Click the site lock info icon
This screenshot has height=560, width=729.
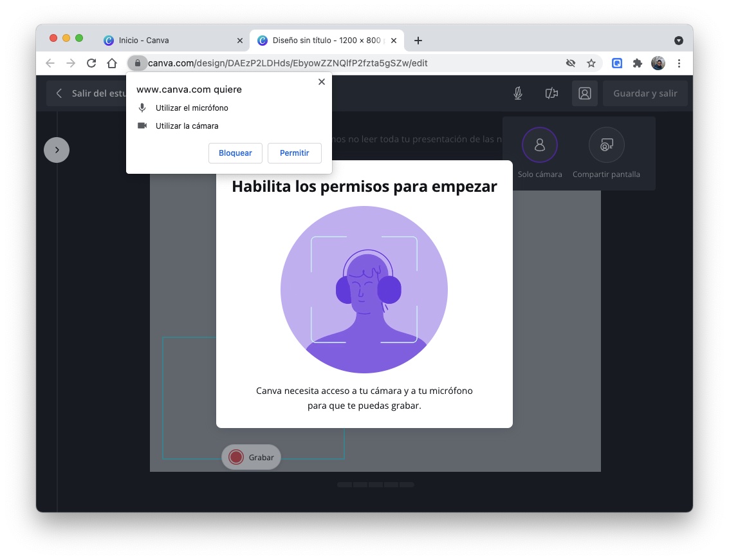click(x=137, y=63)
